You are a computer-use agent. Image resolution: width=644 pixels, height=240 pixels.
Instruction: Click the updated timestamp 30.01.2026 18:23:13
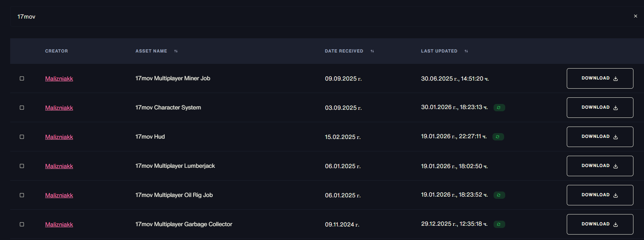454,107
